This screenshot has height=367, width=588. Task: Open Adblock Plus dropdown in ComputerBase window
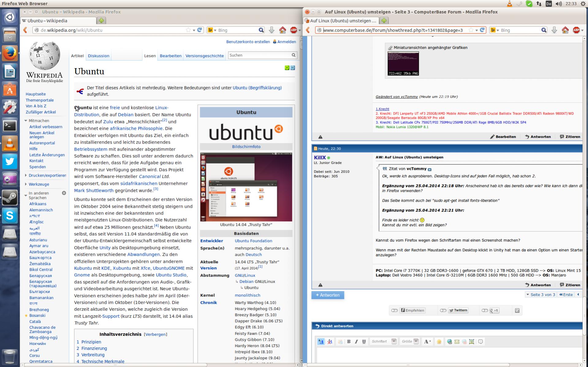582,30
